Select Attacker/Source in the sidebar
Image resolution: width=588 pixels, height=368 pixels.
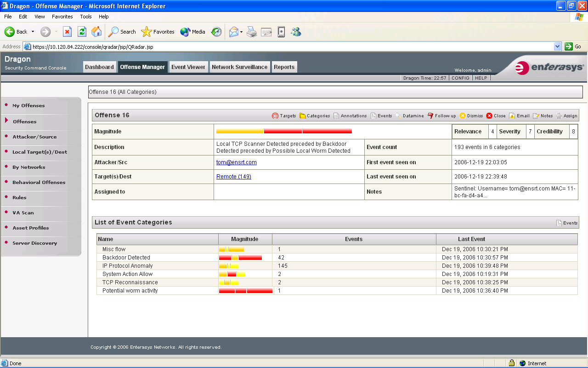point(34,137)
